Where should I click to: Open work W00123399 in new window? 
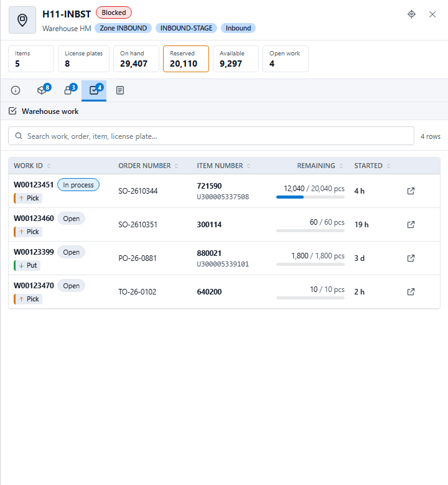coord(411,258)
